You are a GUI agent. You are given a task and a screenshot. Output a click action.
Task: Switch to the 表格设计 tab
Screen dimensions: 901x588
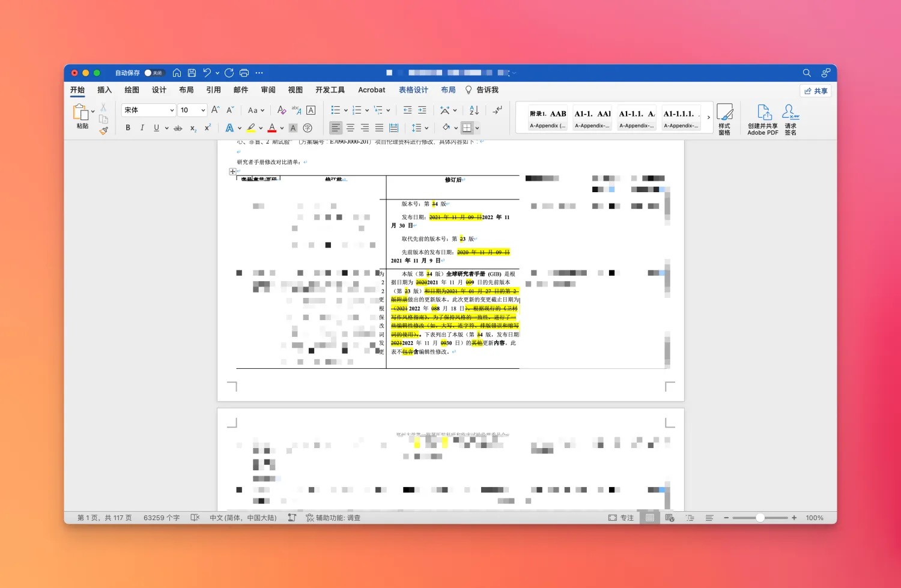pos(413,90)
